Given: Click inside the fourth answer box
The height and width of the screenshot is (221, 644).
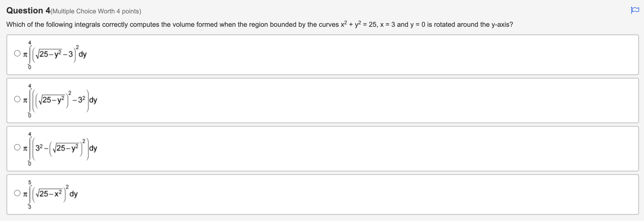Looking at the screenshot, I should click(x=300, y=194).
